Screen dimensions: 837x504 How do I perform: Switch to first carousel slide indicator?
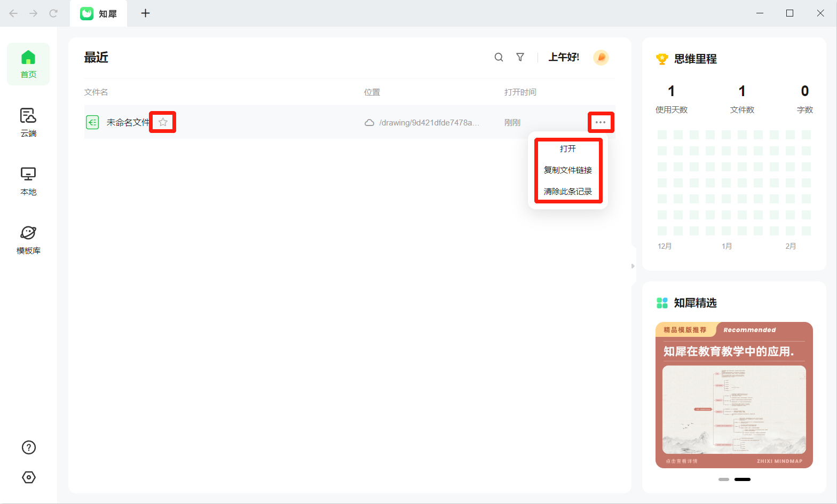(x=724, y=479)
